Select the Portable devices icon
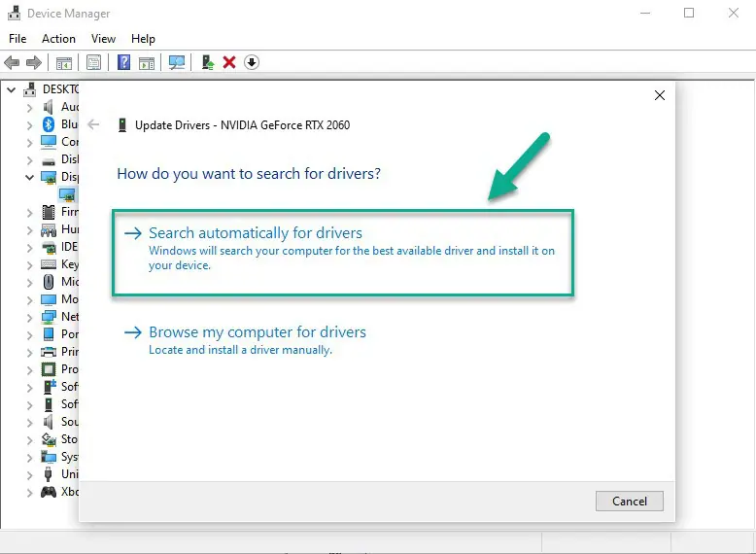Image resolution: width=756 pixels, height=554 pixels. coord(49,334)
